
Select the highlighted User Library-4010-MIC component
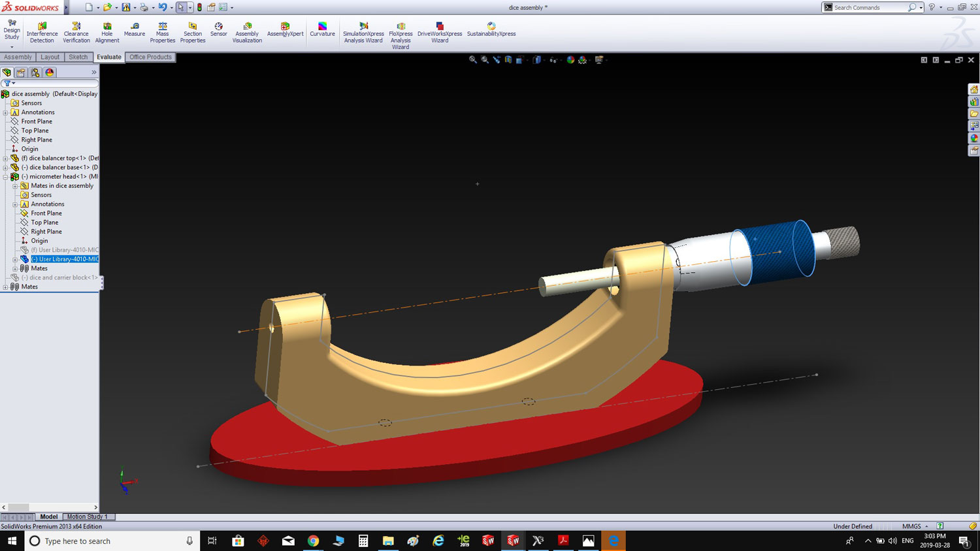[65, 259]
